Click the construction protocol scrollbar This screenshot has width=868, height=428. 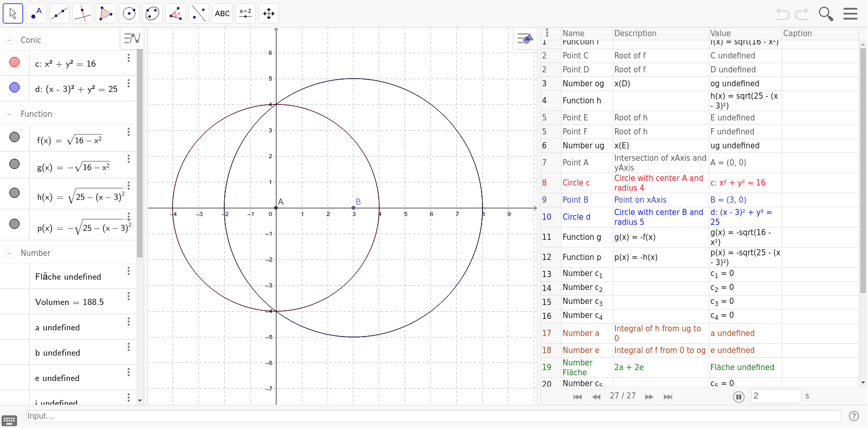[x=863, y=171]
